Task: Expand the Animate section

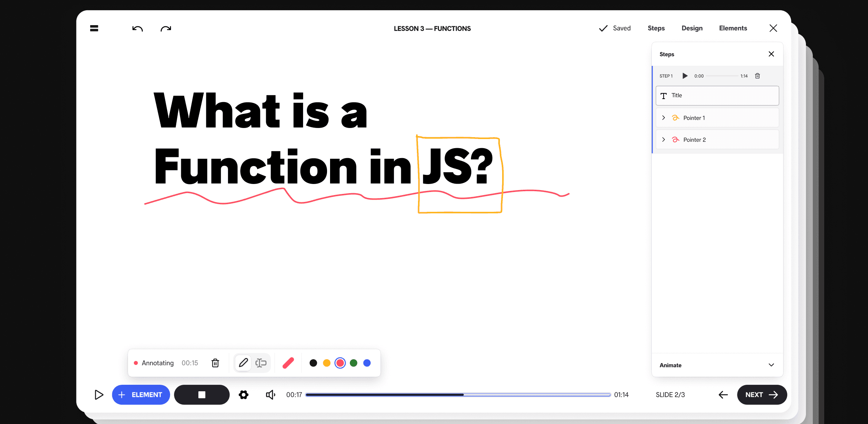Action: click(x=771, y=365)
